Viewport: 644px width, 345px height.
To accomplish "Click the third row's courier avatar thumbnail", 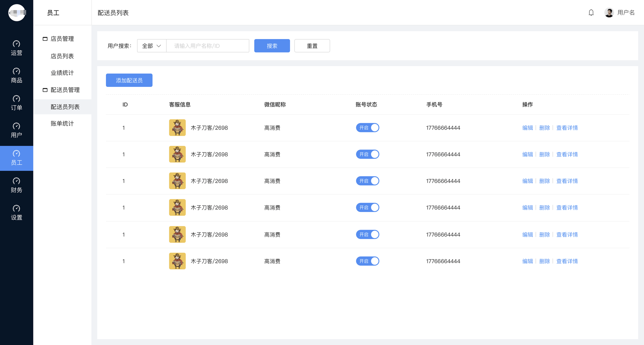I will pyautogui.click(x=177, y=181).
